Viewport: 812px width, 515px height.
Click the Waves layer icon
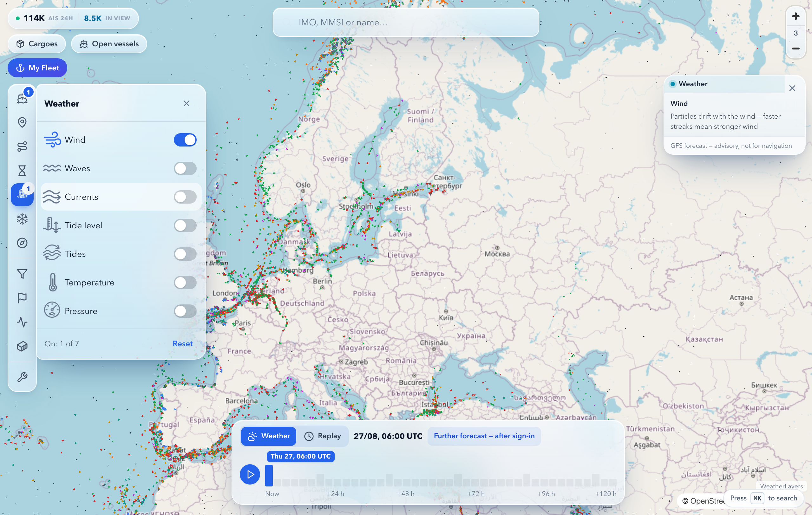click(x=52, y=168)
